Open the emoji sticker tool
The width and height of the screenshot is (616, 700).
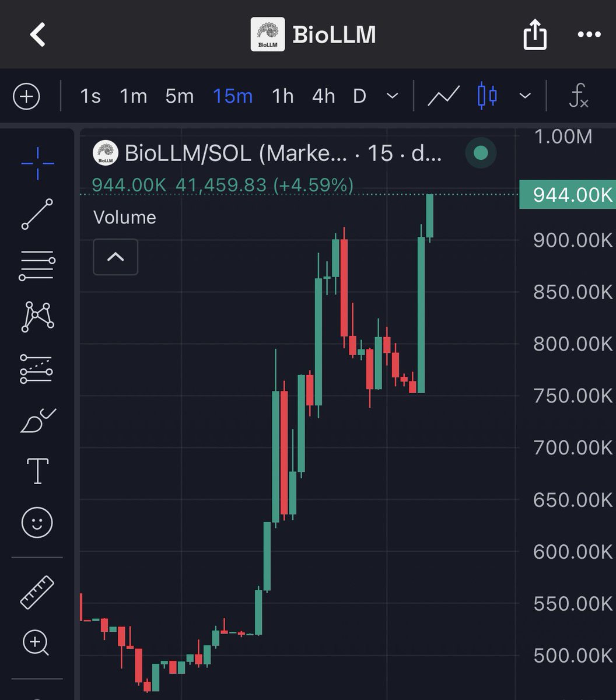(x=37, y=522)
